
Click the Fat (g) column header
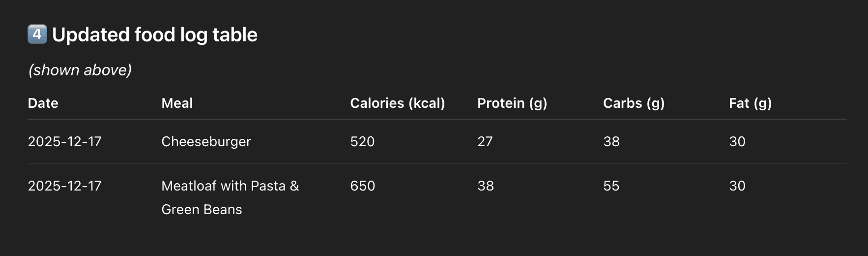point(750,103)
